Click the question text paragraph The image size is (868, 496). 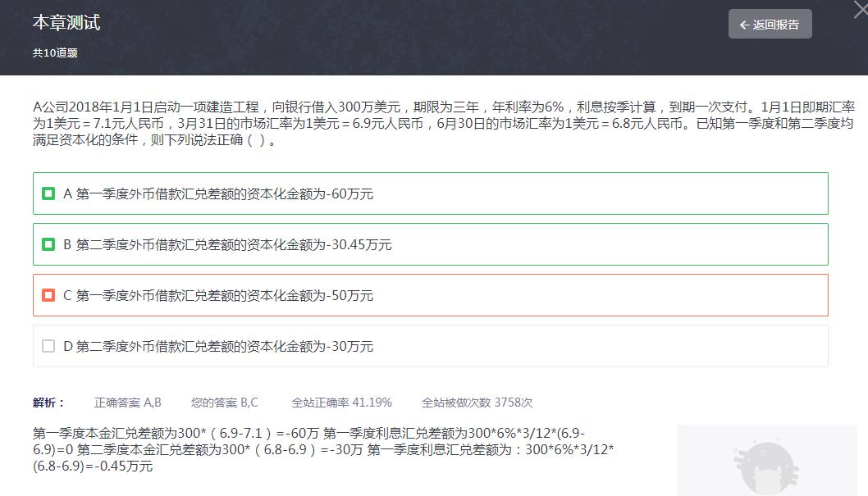click(x=444, y=123)
